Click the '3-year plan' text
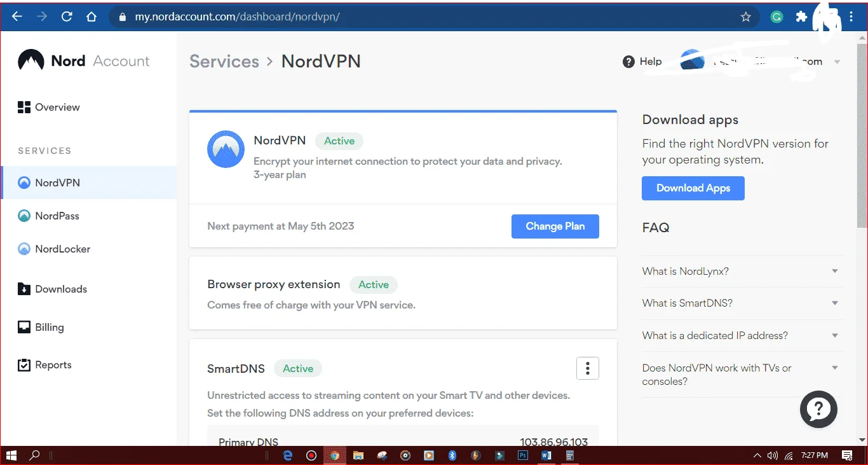The image size is (868, 465). [280, 175]
